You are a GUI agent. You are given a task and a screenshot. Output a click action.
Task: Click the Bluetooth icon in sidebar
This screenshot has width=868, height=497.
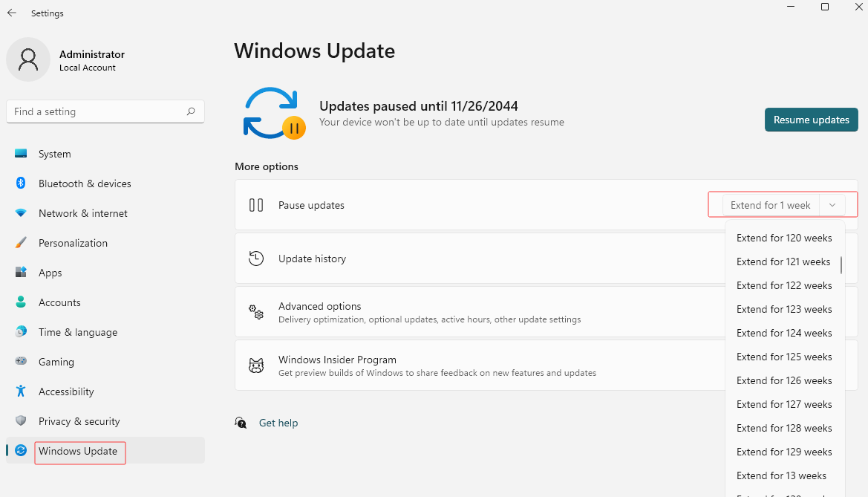tap(21, 183)
